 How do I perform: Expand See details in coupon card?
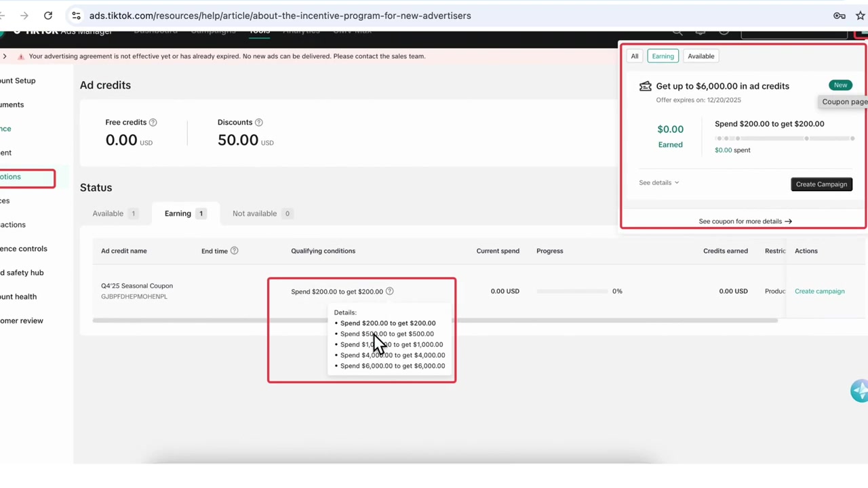pyautogui.click(x=658, y=183)
